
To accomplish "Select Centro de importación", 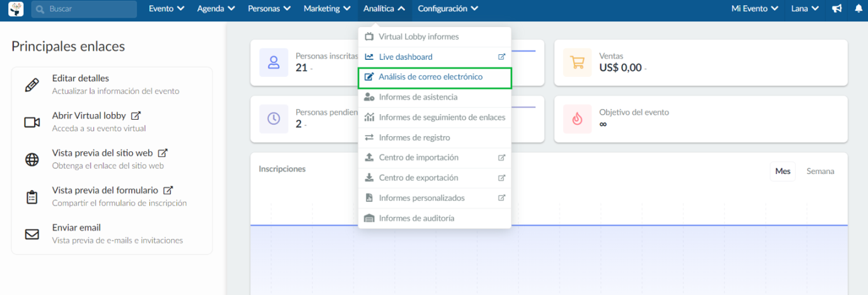I will (435, 158).
